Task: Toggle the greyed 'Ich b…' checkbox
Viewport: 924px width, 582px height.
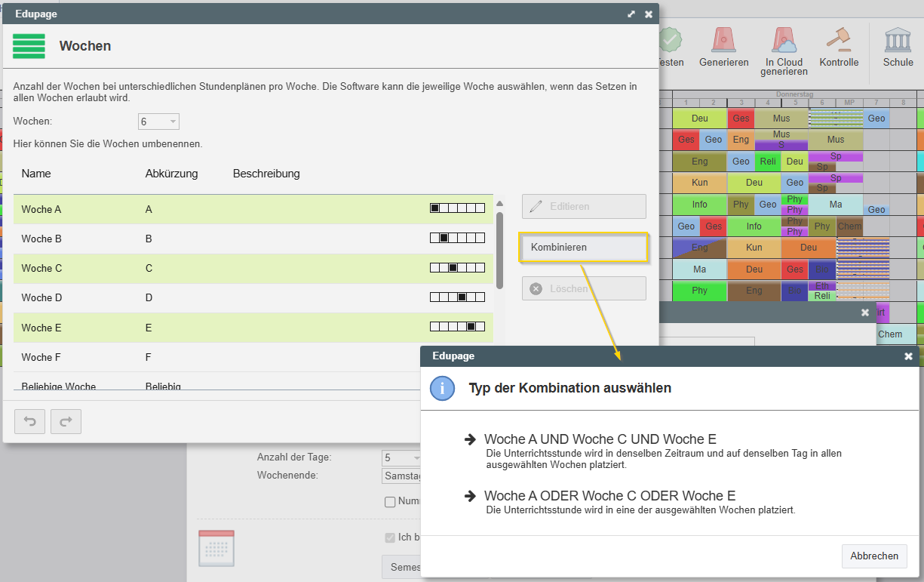Action: point(390,537)
